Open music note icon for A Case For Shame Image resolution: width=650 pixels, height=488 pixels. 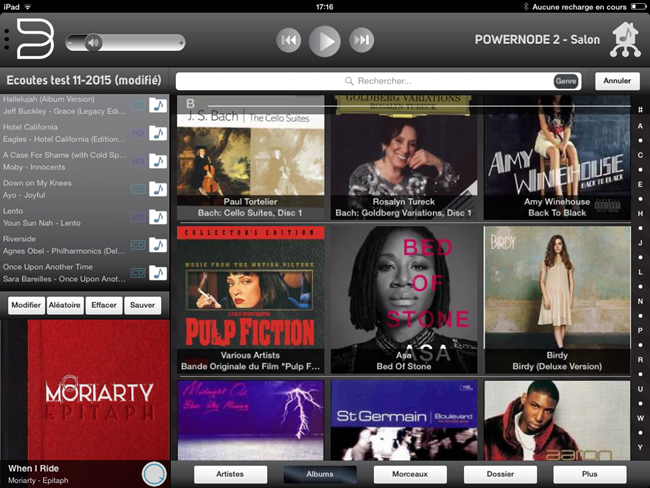tap(158, 161)
